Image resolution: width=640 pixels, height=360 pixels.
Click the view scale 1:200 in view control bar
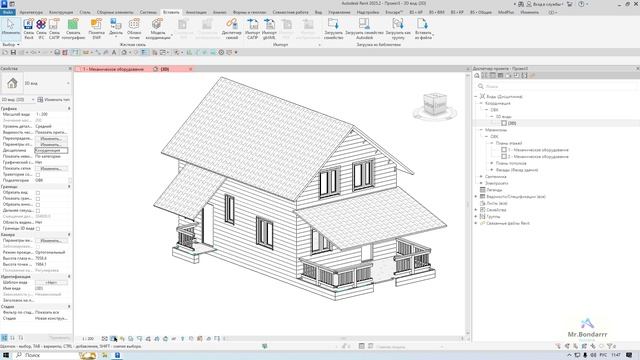point(88,338)
